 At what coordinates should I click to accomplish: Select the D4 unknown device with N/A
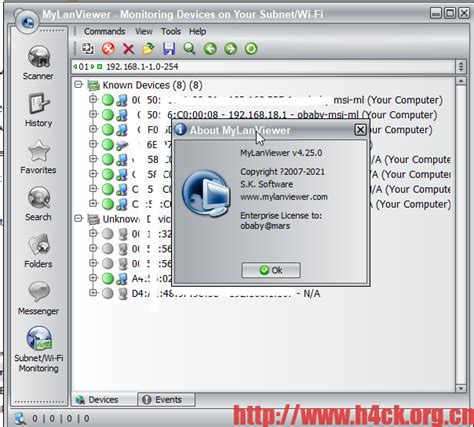click(226, 294)
